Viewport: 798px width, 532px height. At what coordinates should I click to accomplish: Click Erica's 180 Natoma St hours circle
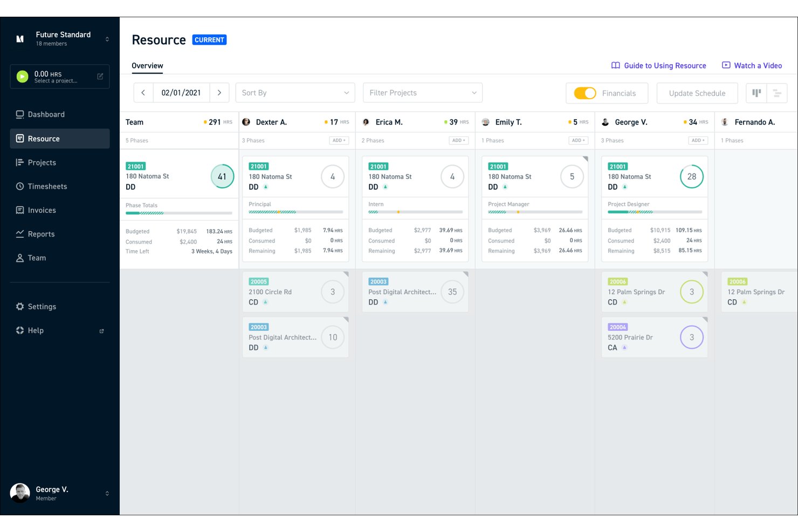click(x=452, y=176)
